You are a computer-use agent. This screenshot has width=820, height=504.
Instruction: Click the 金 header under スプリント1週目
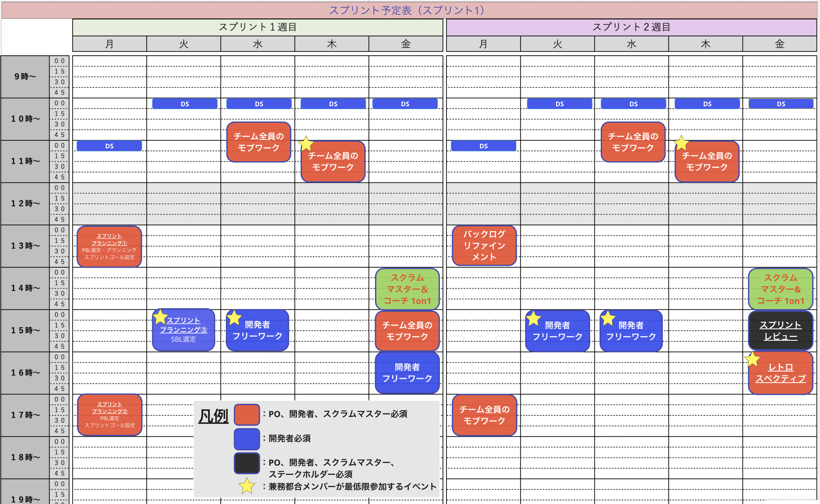click(406, 44)
